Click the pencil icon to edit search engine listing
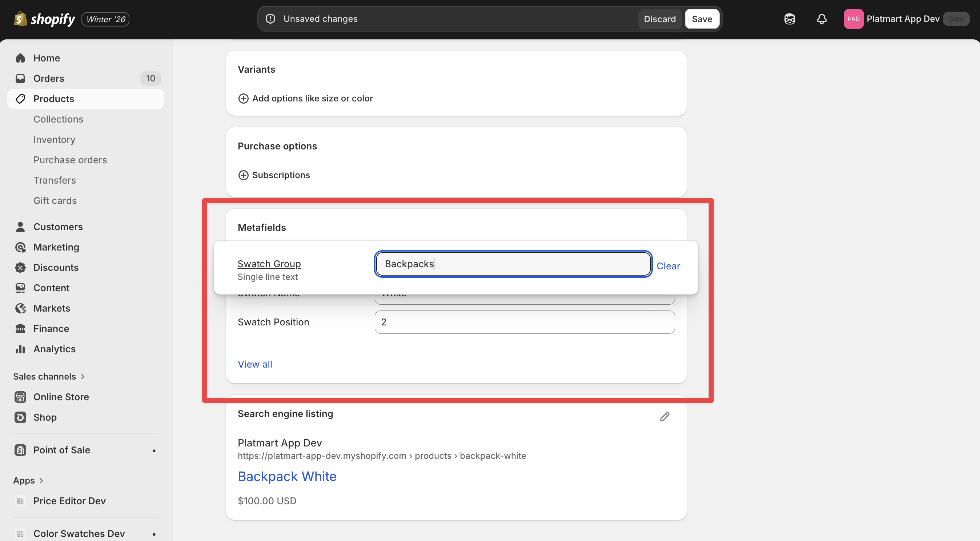Screen dimensions: 980x541 click(664, 417)
